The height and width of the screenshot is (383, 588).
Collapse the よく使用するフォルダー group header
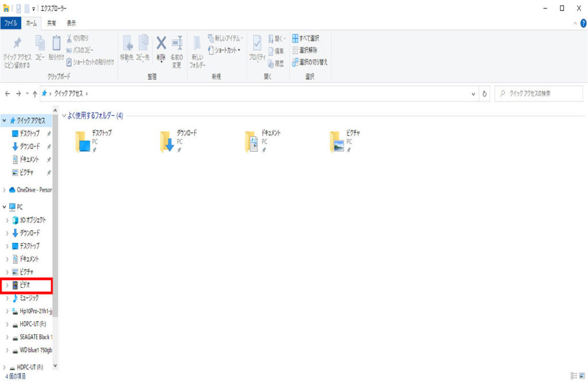(x=64, y=116)
